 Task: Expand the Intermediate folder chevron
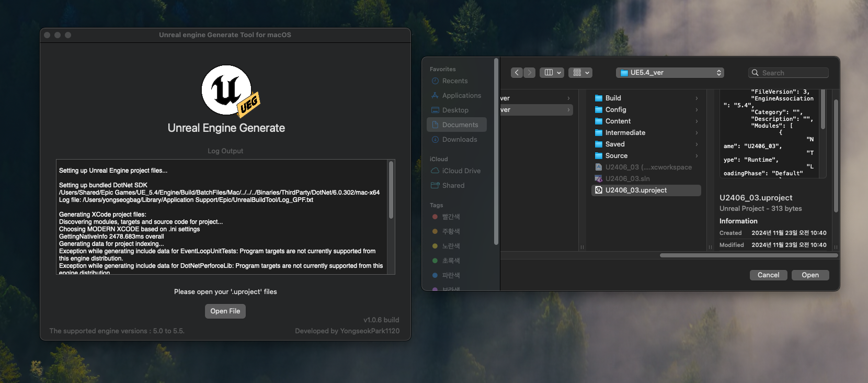[x=696, y=133]
